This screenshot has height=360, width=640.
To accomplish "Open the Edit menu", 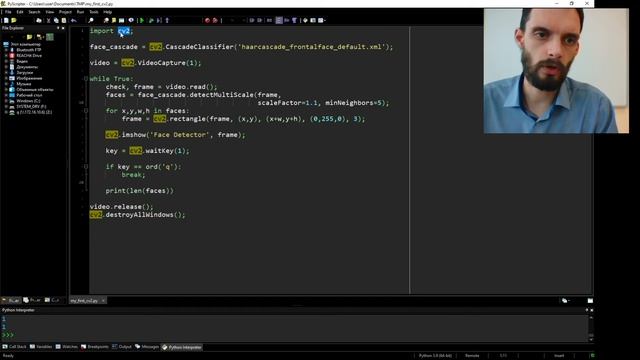I will [20, 12].
